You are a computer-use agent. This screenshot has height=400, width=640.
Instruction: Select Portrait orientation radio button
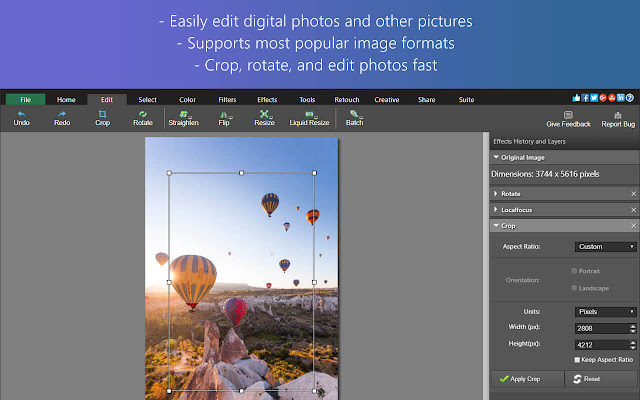(x=574, y=270)
